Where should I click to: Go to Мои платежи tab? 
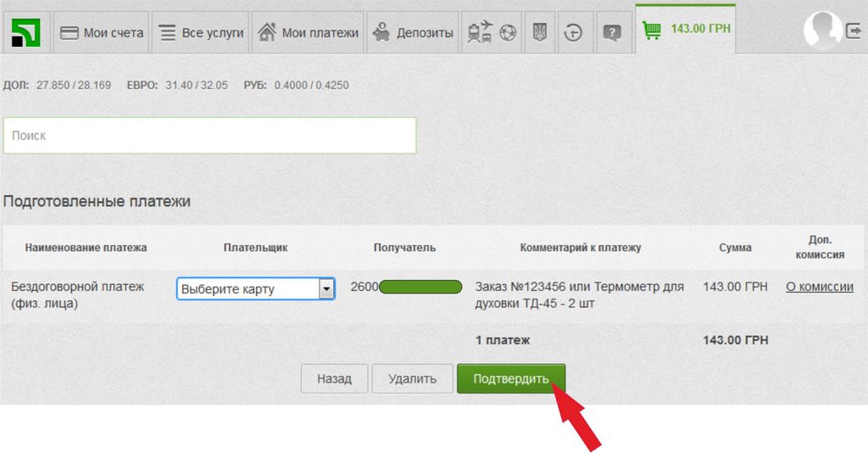pos(308,33)
